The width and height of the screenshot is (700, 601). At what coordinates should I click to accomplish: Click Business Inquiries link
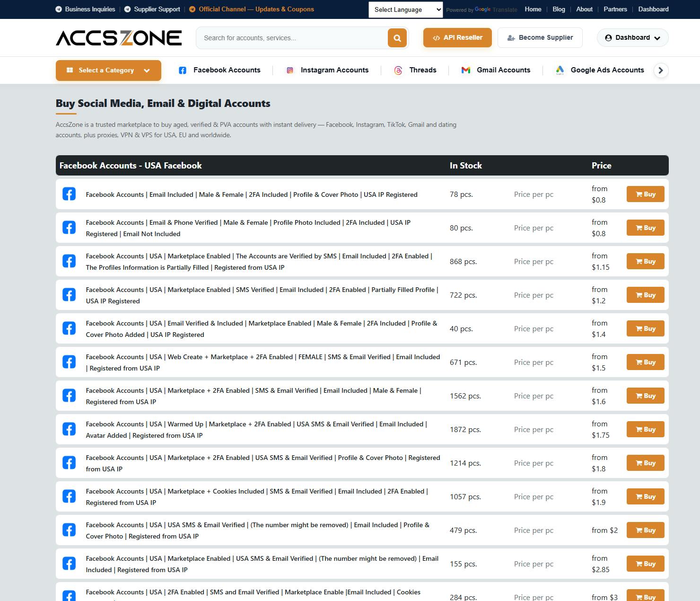(86, 9)
